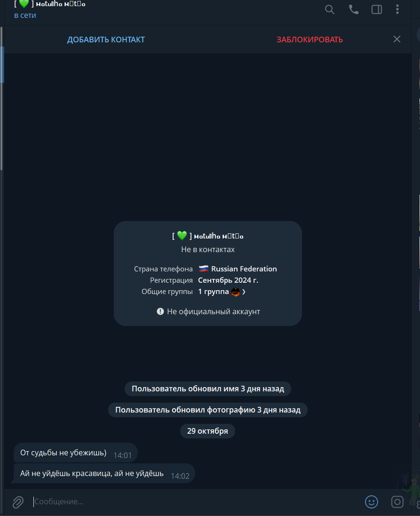Open the chat search magnifier icon
The width and height of the screenshot is (420, 516).
click(x=330, y=9)
